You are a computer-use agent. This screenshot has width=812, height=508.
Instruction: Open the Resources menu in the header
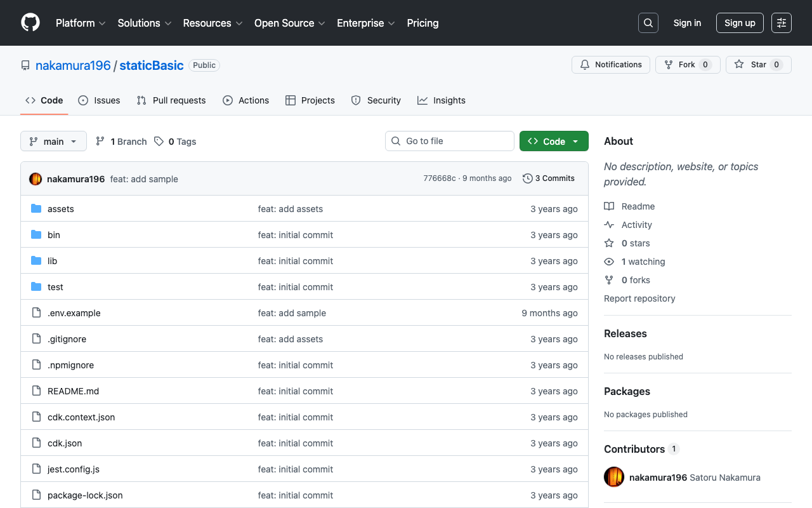click(212, 23)
